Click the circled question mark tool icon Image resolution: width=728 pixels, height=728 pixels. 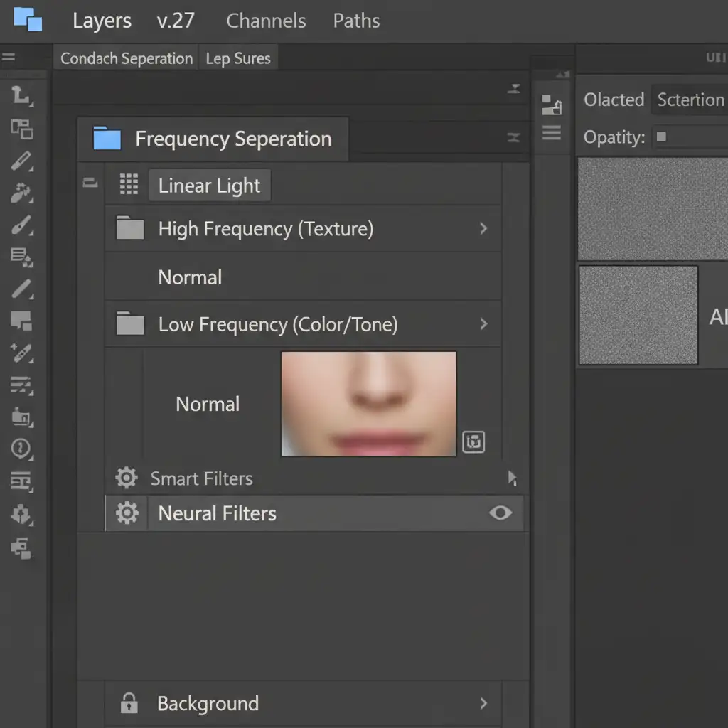tap(21, 449)
